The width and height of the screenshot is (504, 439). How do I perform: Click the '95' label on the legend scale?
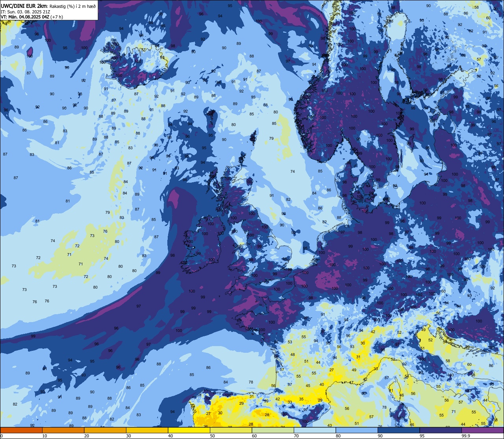[422, 436]
